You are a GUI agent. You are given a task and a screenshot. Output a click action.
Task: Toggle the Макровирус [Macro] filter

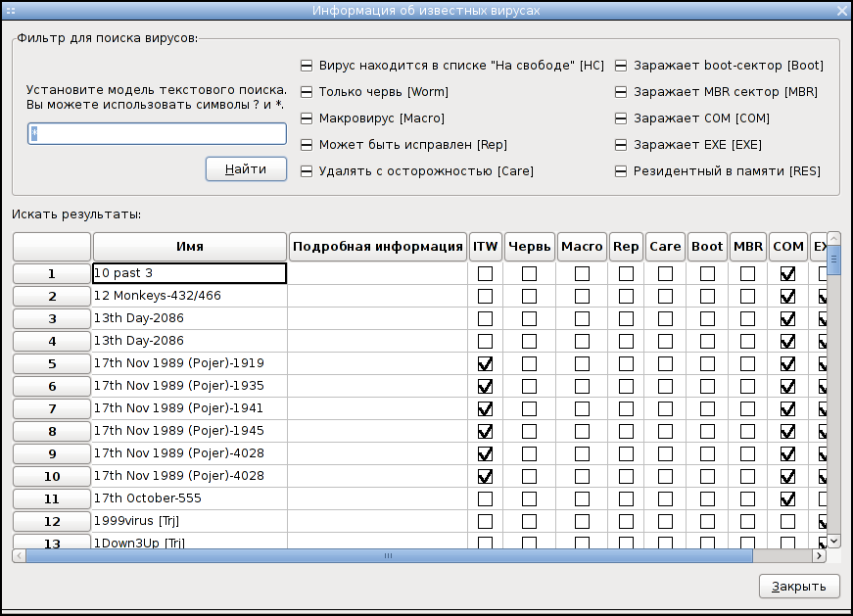click(x=307, y=118)
